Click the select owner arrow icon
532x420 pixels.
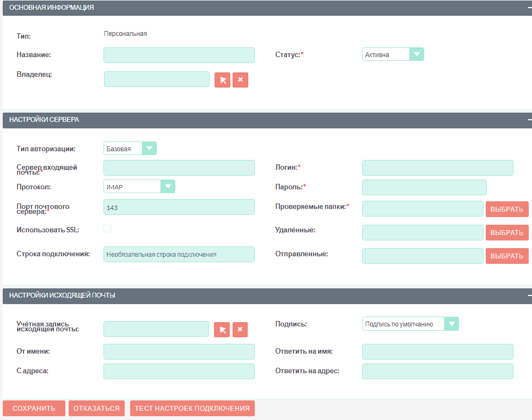223,80
